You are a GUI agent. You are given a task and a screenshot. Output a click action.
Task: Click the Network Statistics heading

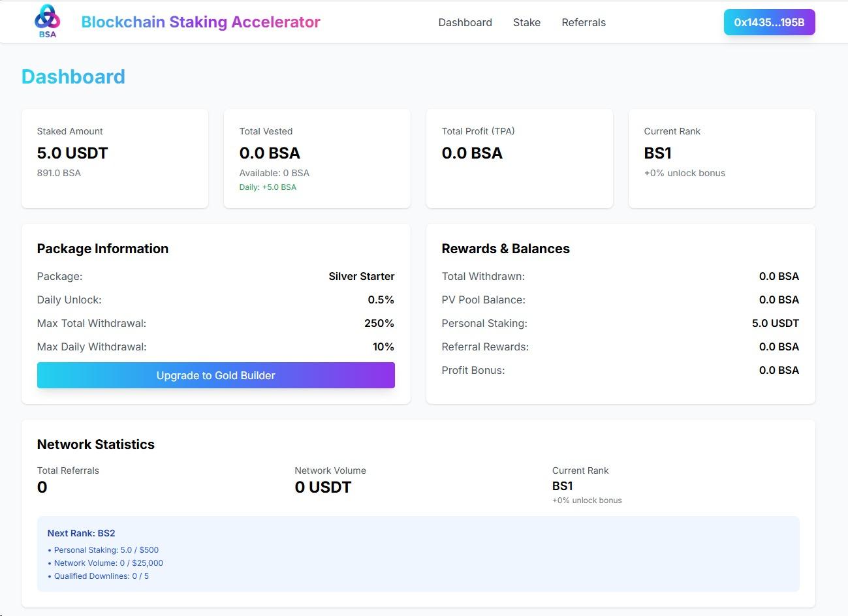(95, 444)
